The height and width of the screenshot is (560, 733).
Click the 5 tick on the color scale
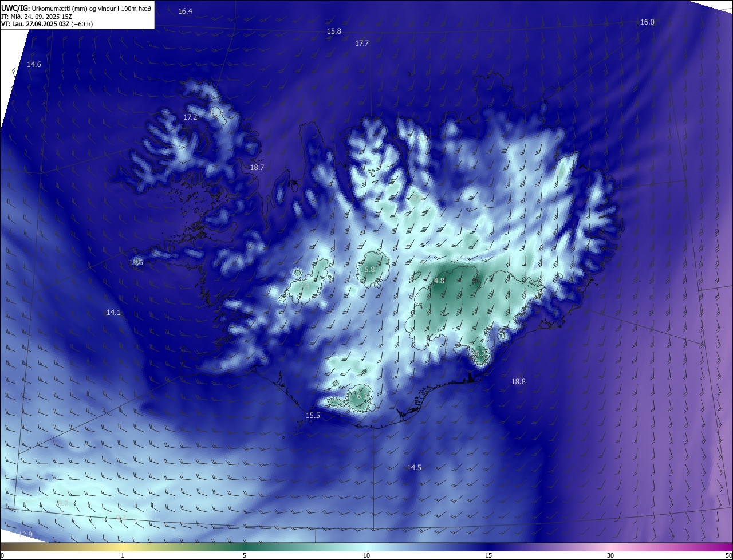pyautogui.click(x=245, y=555)
